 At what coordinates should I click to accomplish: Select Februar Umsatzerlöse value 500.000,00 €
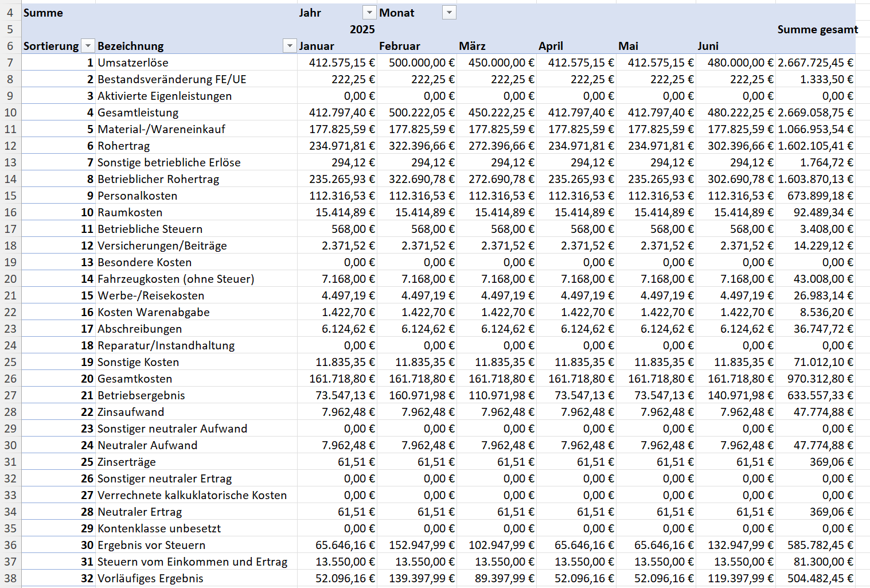coord(421,63)
